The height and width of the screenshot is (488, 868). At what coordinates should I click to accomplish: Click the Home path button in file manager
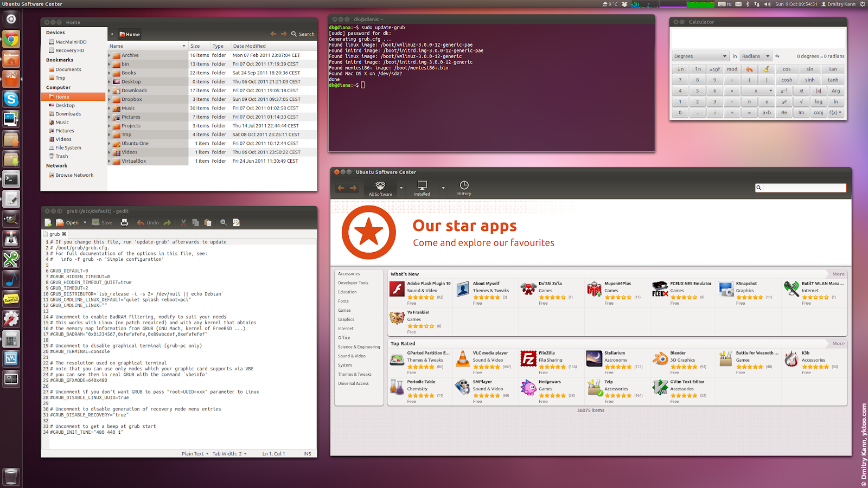coord(130,34)
